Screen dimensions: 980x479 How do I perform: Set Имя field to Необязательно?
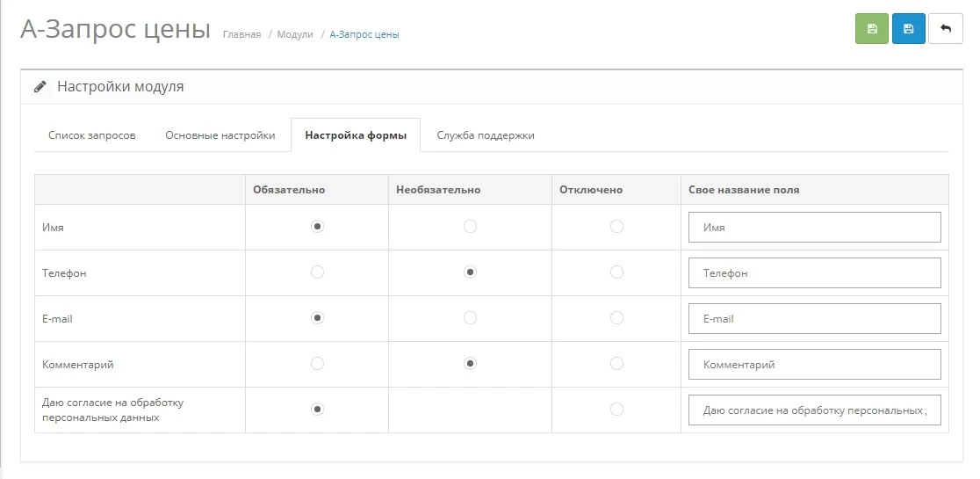(x=470, y=227)
